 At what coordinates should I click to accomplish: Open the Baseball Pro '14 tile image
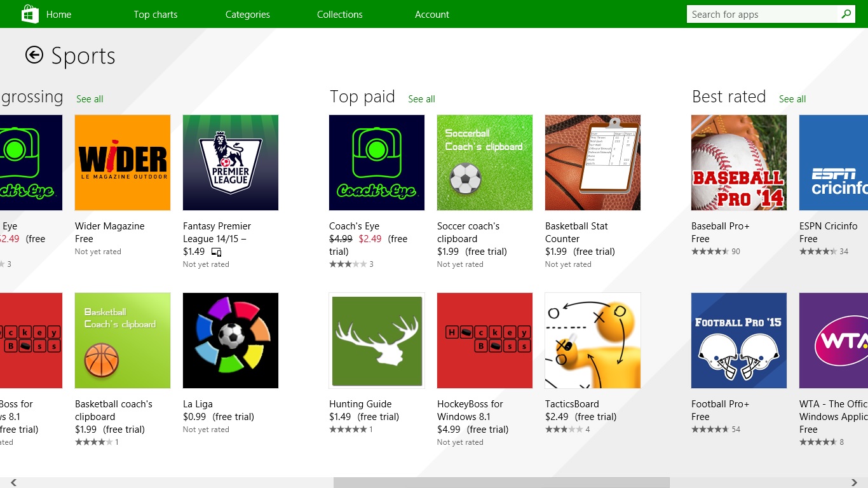click(x=739, y=163)
